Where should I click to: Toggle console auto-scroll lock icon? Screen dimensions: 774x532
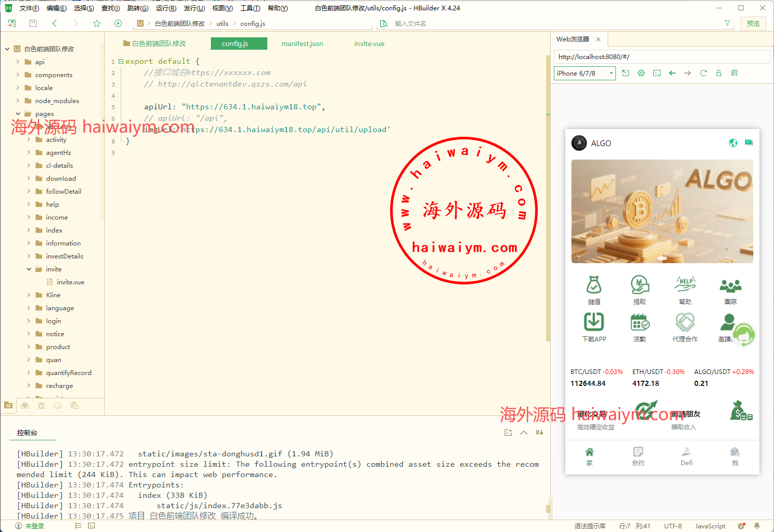(x=539, y=433)
